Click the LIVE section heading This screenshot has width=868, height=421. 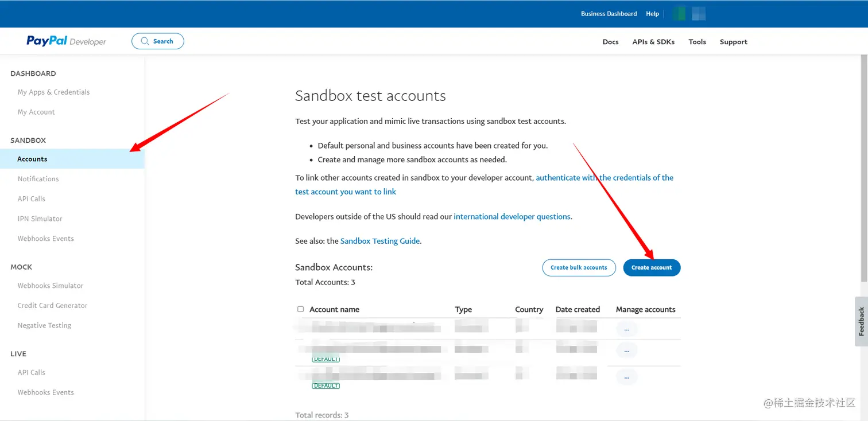coord(18,354)
